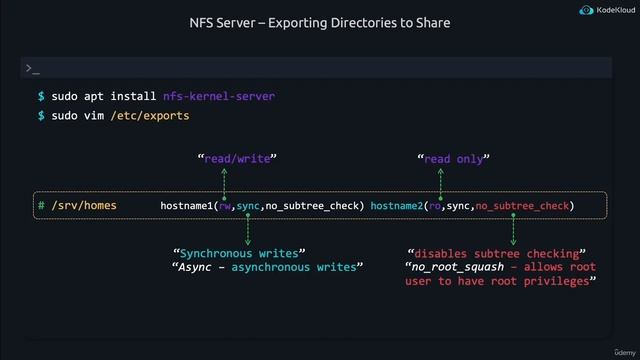Click the "read/write" annotation label

coord(237,158)
